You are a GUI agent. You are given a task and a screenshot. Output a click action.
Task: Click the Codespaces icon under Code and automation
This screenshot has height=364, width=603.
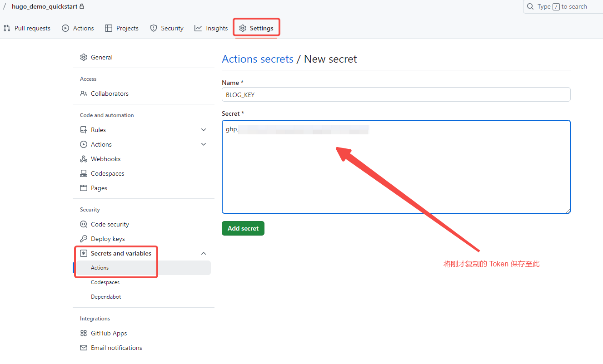point(84,173)
